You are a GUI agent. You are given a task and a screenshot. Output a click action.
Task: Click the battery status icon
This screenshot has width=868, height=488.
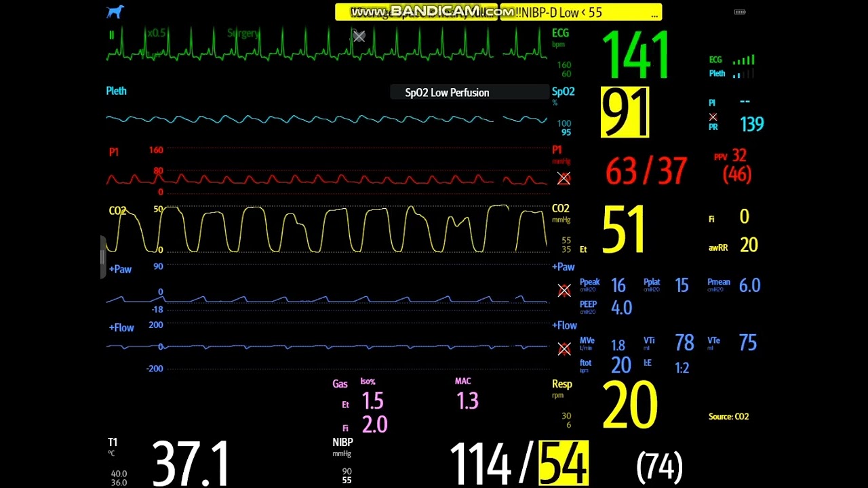click(740, 12)
